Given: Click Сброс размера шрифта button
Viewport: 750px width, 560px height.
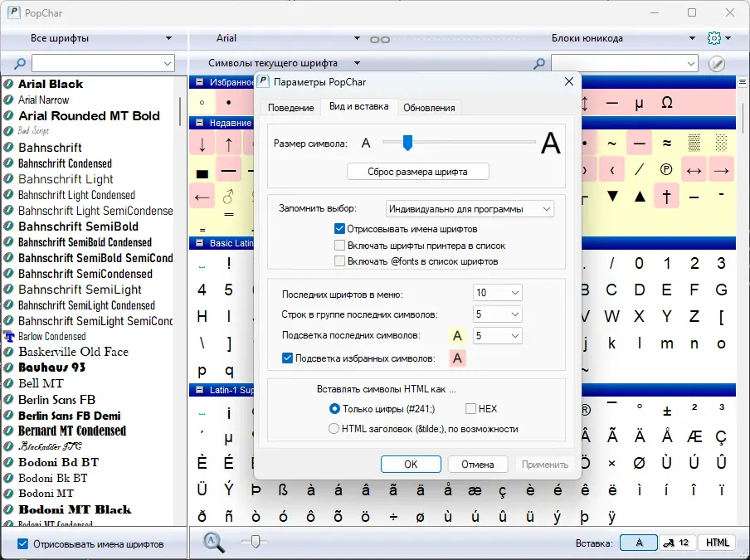Looking at the screenshot, I should [417, 172].
